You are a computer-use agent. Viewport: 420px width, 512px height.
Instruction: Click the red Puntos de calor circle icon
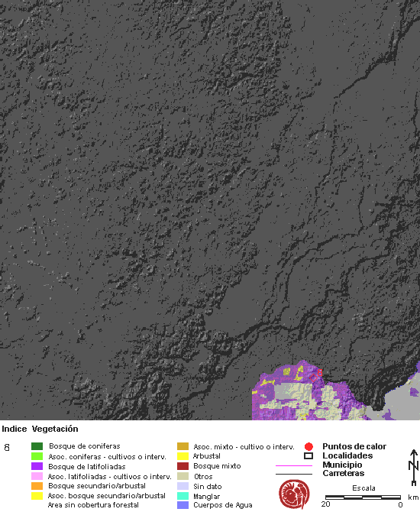[x=309, y=446]
